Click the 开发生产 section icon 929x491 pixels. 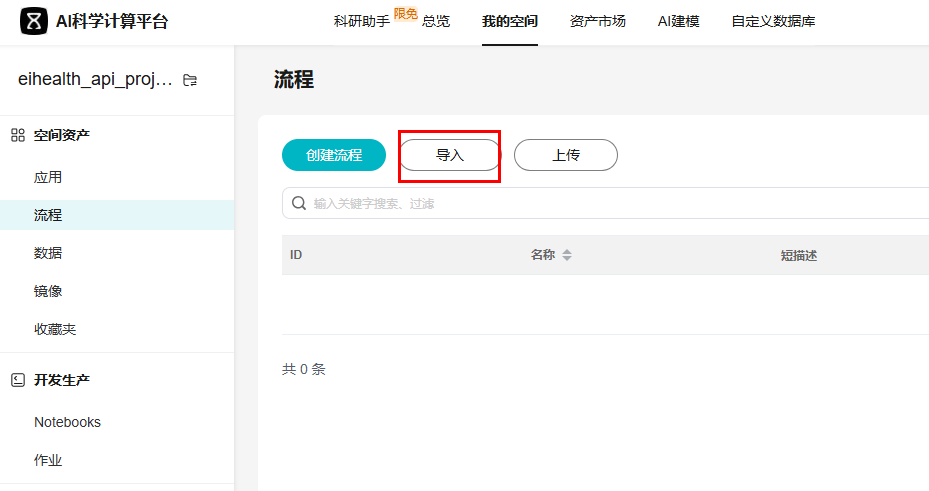pos(18,380)
